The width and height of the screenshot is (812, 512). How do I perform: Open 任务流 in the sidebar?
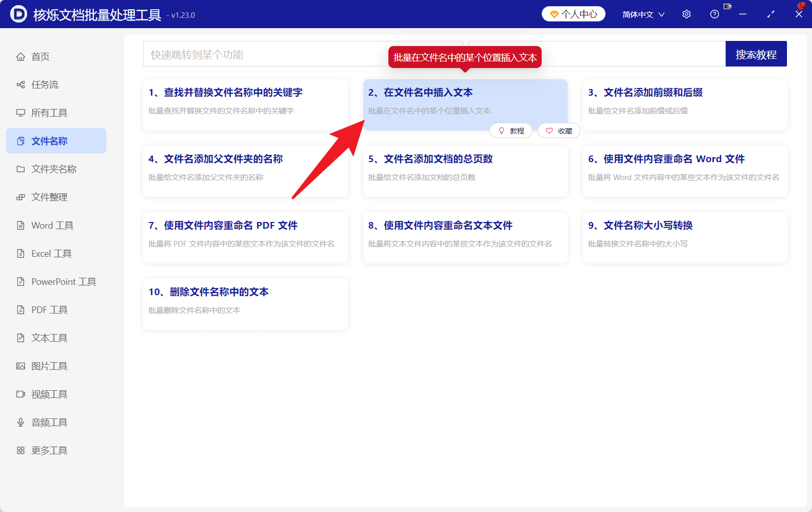56,85
